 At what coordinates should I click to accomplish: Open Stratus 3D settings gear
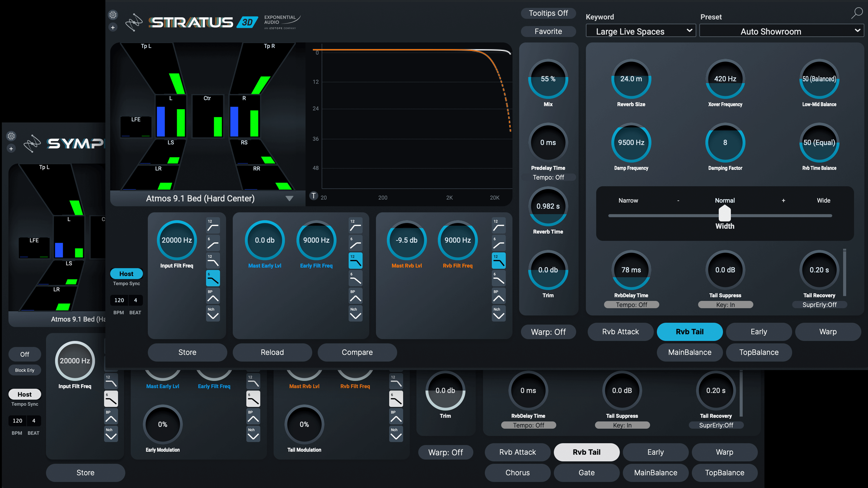[x=113, y=15]
